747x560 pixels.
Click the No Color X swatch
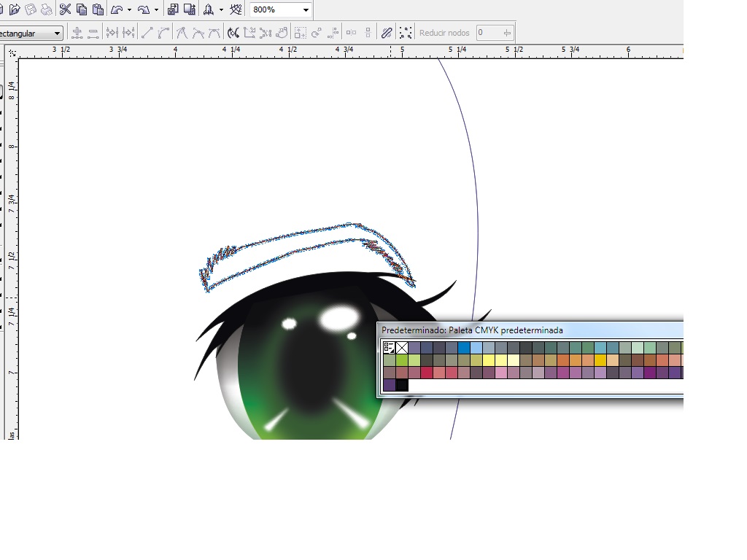pos(402,348)
